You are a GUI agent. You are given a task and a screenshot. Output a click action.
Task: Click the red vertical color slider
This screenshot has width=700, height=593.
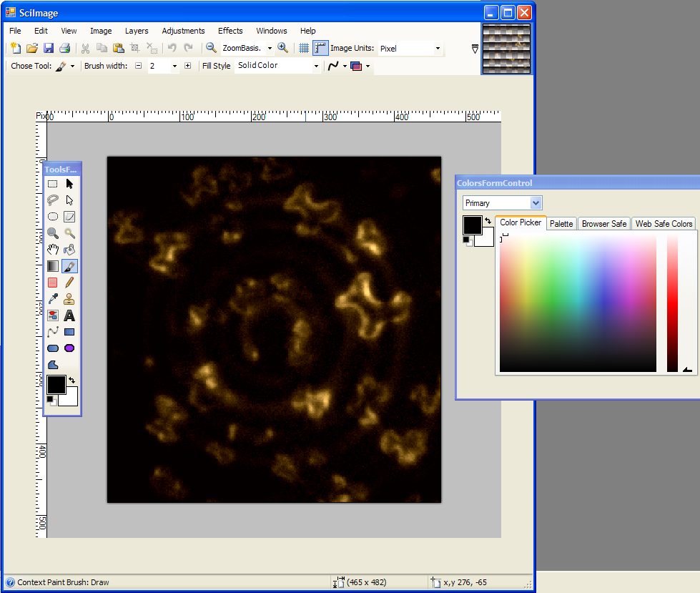pyautogui.click(x=672, y=304)
